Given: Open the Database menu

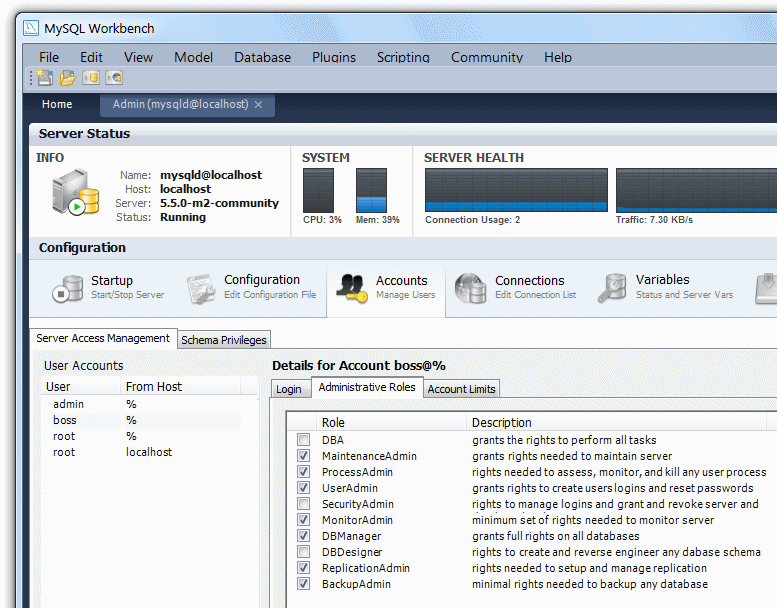Looking at the screenshot, I should (262, 57).
